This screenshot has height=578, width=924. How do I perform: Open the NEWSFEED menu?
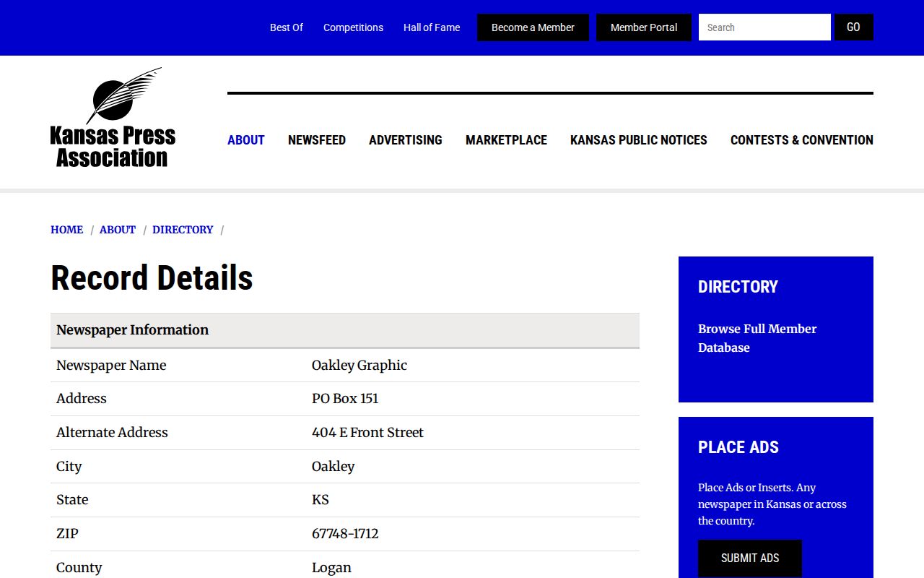[317, 140]
